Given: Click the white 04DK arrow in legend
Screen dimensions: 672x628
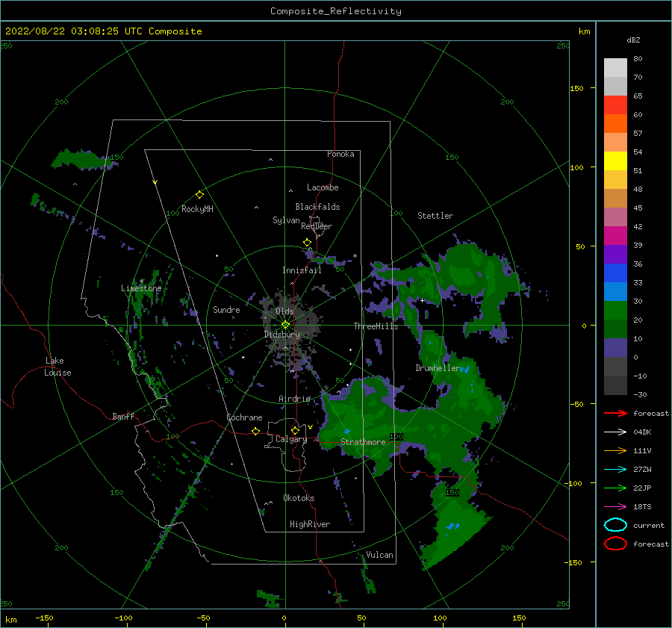Looking at the screenshot, I should coord(616,432).
